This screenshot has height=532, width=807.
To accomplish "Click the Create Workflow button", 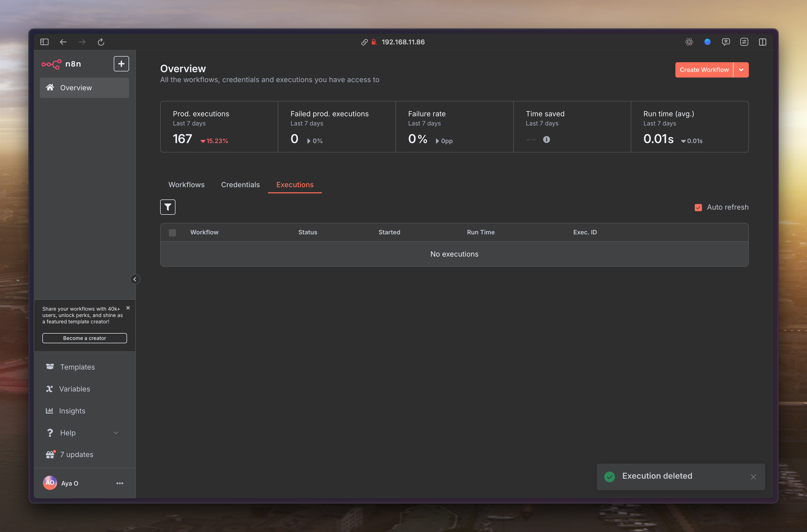I will pyautogui.click(x=704, y=70).
